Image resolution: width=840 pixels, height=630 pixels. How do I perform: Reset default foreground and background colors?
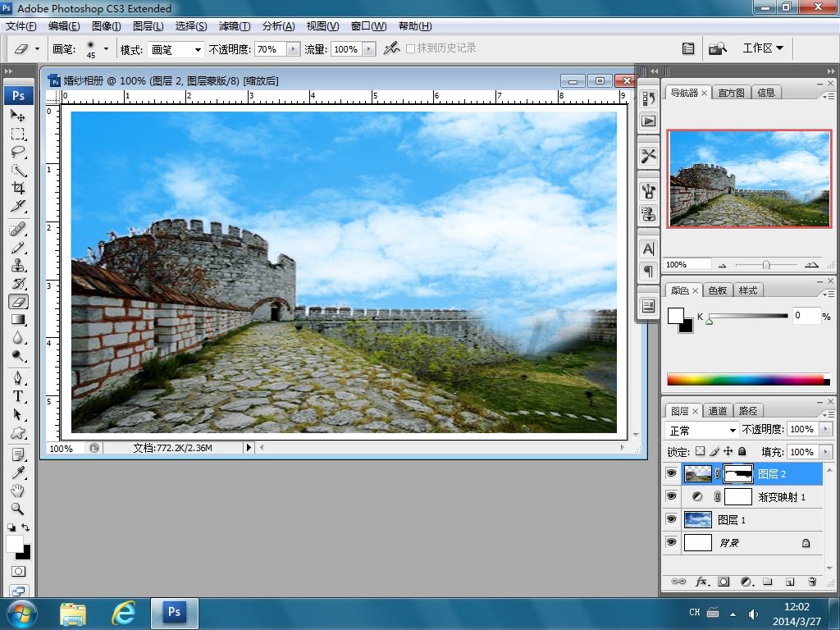point(11,527)
